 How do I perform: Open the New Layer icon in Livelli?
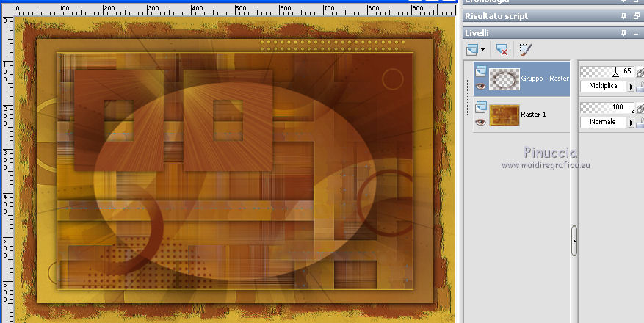[x=472, y=50]
